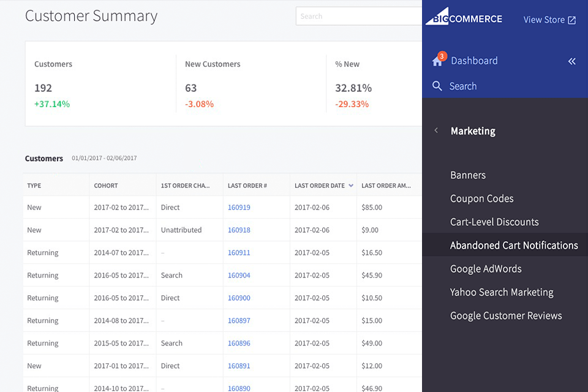The image size is (588, 392).
Task: Open order 160919 details
Action: pos(238,207)
